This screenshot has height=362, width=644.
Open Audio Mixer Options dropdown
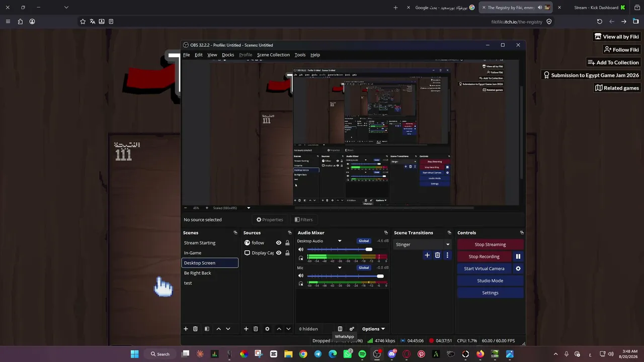373,329
